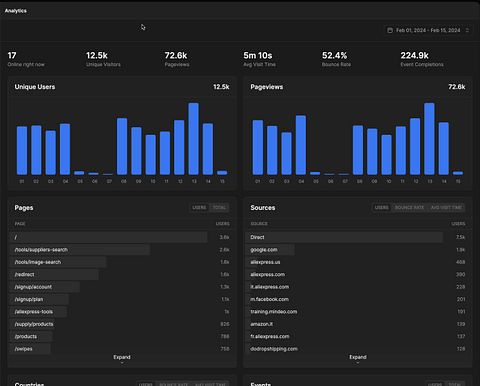The image size is (480, 386).
Task: Select the google.com source row
Action: [x=358, y=250]
